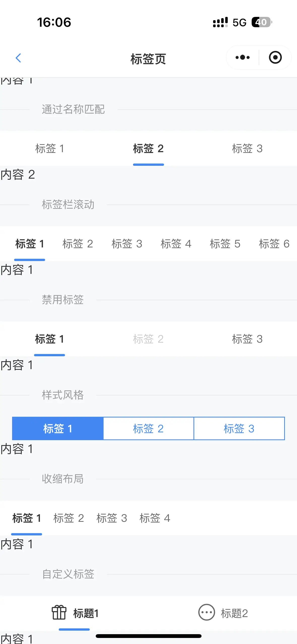Click outlined 标签 2 card-style tab

click(148, 428)
